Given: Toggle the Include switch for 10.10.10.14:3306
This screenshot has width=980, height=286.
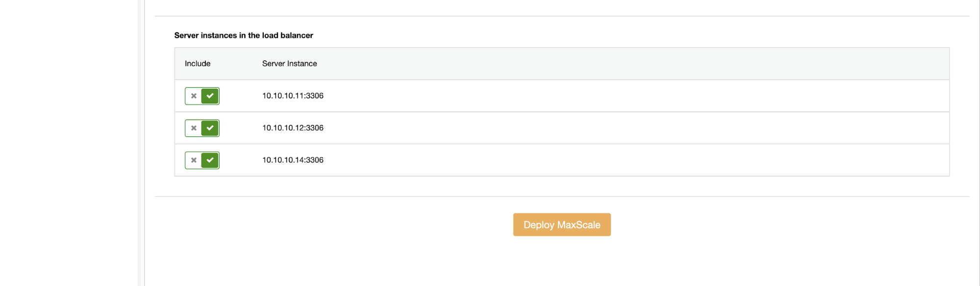Looking at the screenshot, I should click(x=202, y=160).
